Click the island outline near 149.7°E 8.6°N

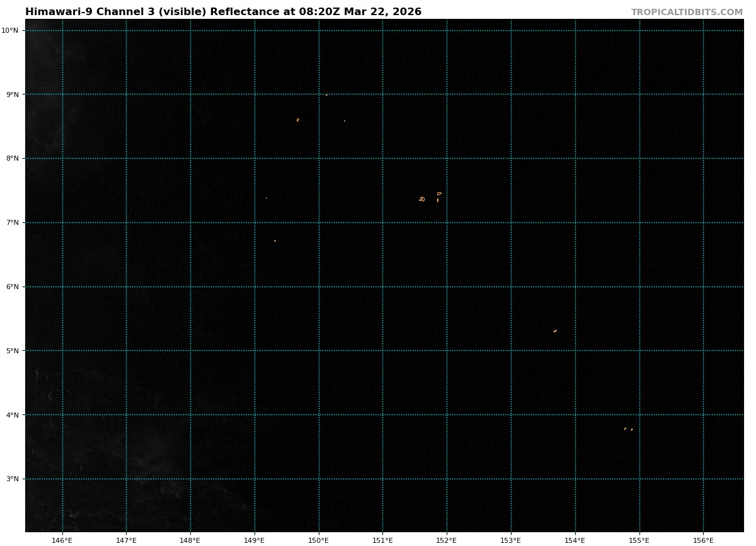click(x=298, y=120)
